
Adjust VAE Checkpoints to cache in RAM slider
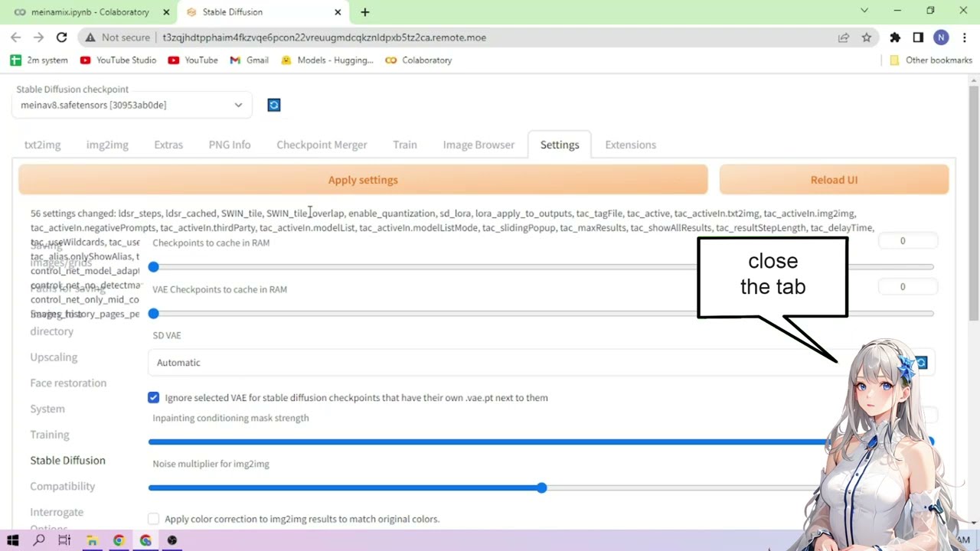(541, 314)
